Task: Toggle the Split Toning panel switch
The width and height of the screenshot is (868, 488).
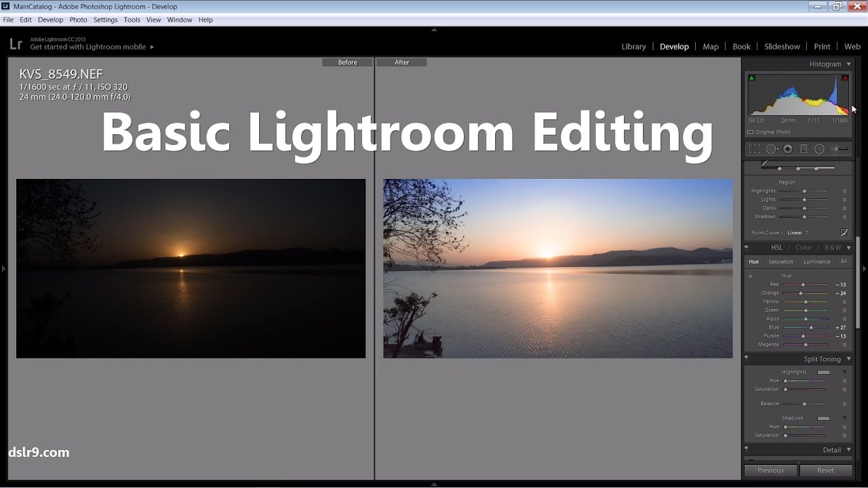Action: coord(747,358)
